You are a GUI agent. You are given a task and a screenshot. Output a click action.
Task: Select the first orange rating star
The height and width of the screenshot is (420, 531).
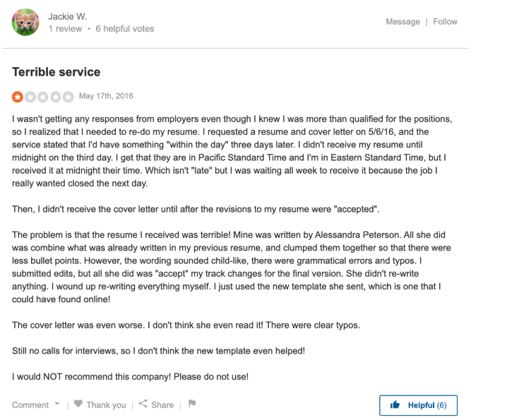click(x=18, y=97)
